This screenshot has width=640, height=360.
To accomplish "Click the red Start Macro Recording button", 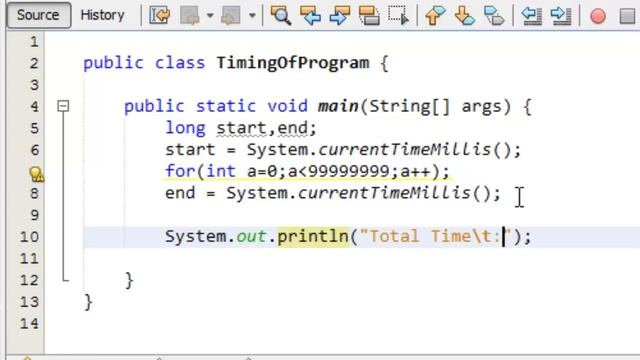I will [x=598, y=16].
